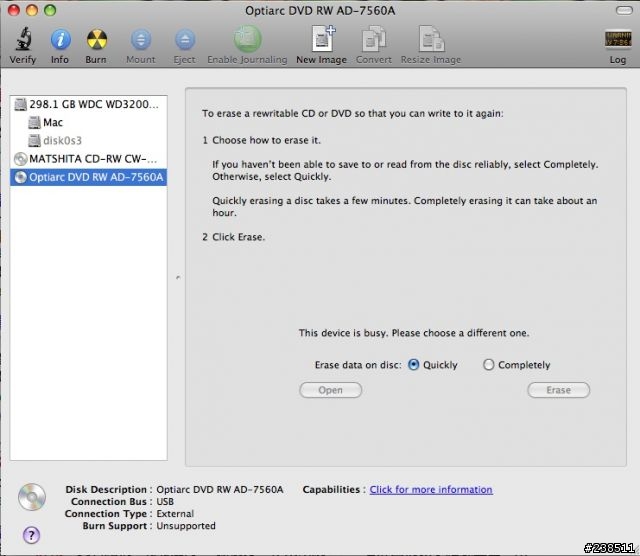640x556 pixels.
Task: Click the Erase button
Action: 558,390
